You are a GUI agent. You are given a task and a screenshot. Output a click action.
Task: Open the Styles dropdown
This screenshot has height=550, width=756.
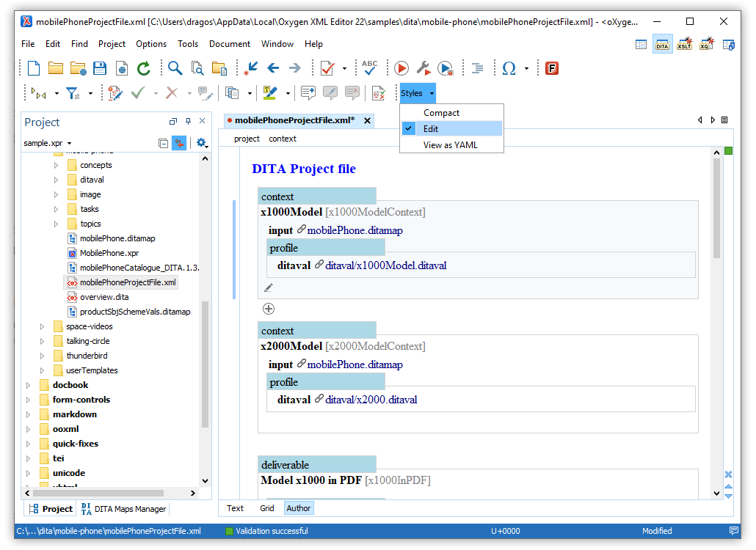pyautogui.click(x=418, y=93)
